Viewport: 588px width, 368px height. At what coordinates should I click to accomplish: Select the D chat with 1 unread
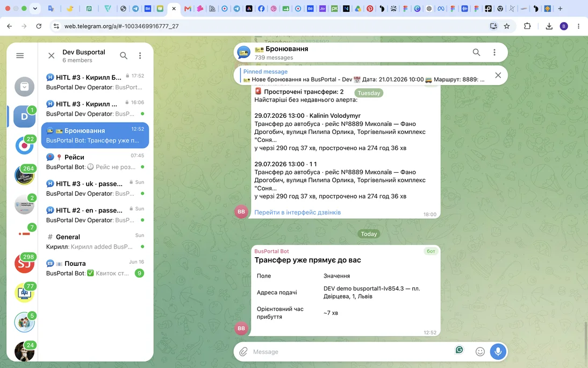24,116
